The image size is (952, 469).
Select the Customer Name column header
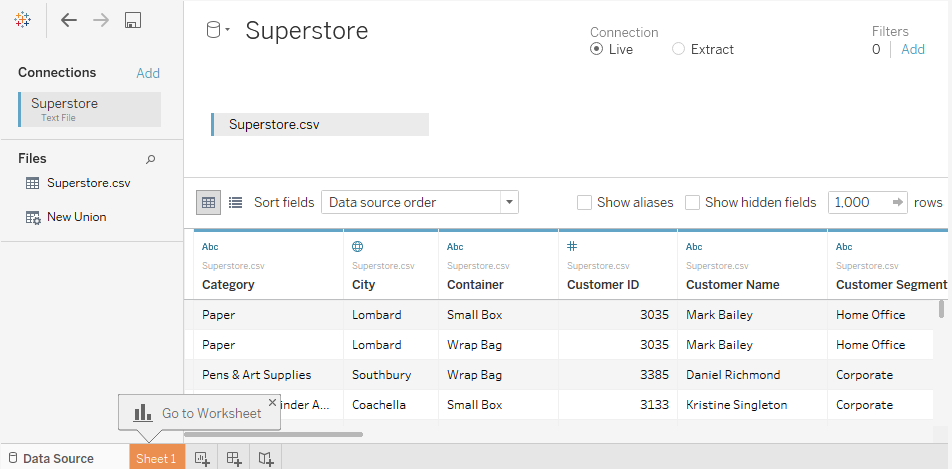733,284
